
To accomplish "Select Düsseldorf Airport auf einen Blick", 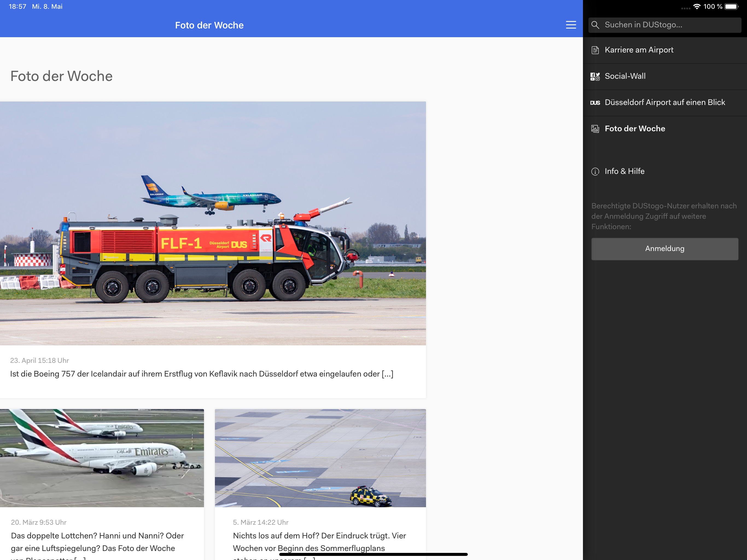I will tap(665, 103).
